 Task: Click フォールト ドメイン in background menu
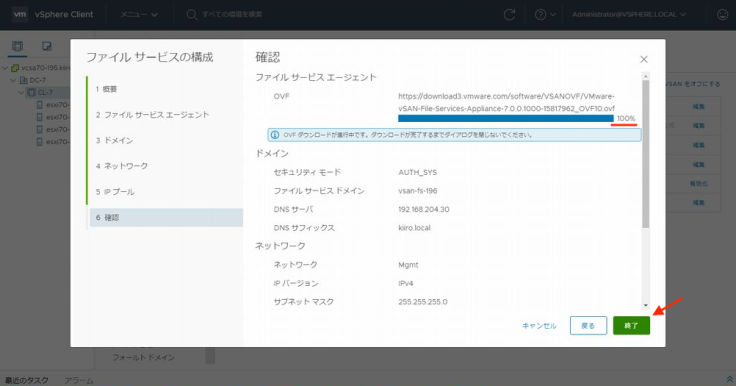[x=143, y=357]
